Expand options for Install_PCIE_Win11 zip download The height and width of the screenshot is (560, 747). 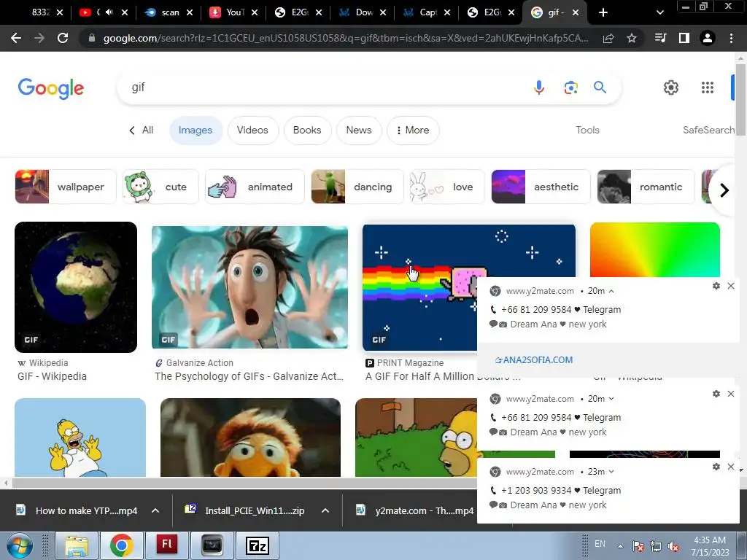[x=325, y=510]
